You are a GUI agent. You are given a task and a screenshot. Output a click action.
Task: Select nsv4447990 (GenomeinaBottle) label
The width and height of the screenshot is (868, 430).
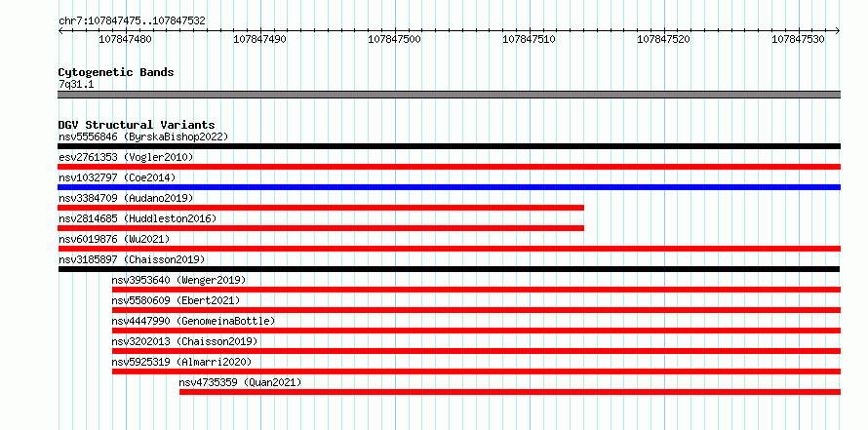[x=193, y=321]
